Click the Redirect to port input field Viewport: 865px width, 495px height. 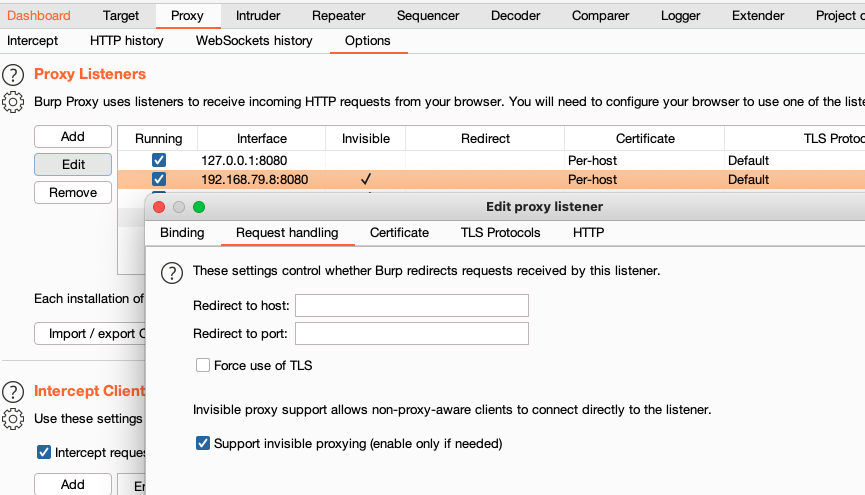[412, 333]
